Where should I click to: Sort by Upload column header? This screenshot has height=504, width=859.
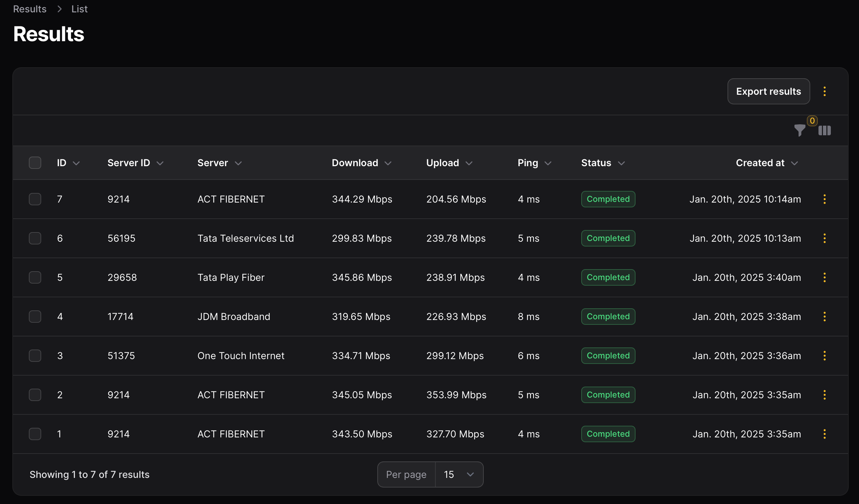coord(449,163)
